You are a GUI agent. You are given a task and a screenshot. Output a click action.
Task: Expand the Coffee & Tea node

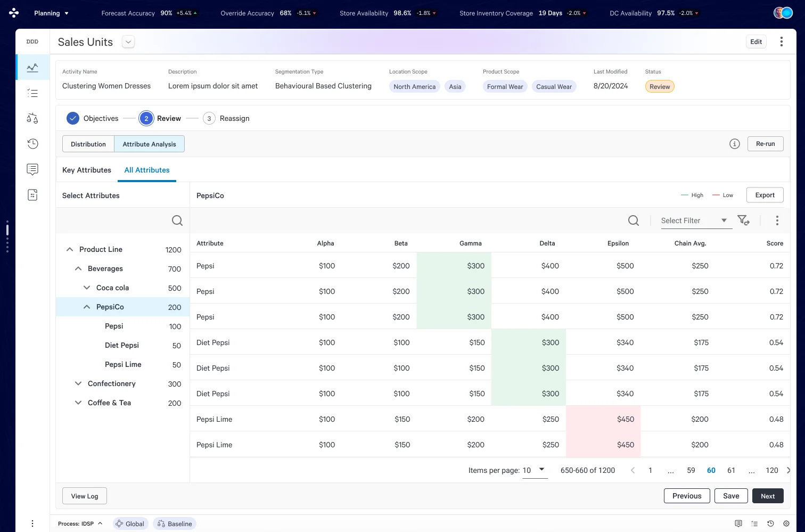[x=78, y=403]
